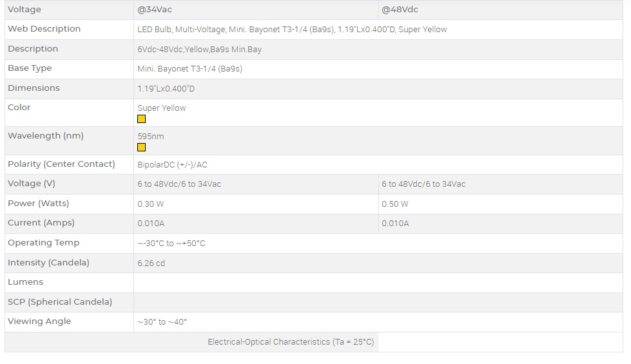The height and width of the screenshot is (364, 631).
Task: Click the Super Yellow color swatch
Action: 142,119
